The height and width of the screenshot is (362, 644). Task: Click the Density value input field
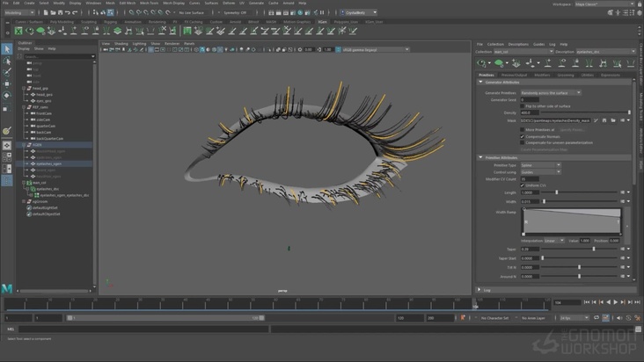click(x=530, y=112)
